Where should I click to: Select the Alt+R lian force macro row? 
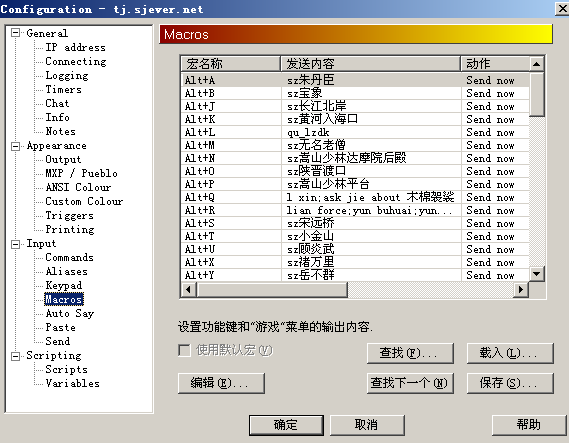click(355, 210)
